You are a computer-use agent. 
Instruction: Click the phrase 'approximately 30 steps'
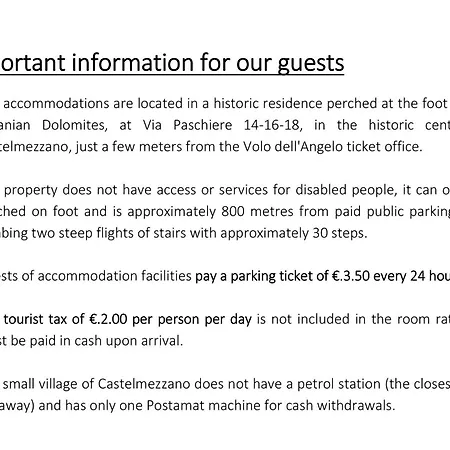(x=293, y=233)
